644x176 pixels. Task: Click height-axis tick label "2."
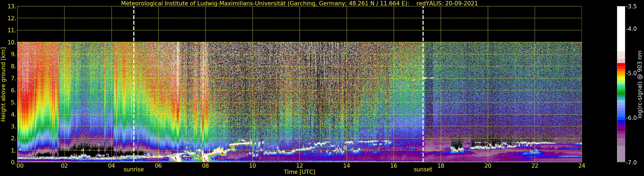pyautogui.click(x=13, y=138)
